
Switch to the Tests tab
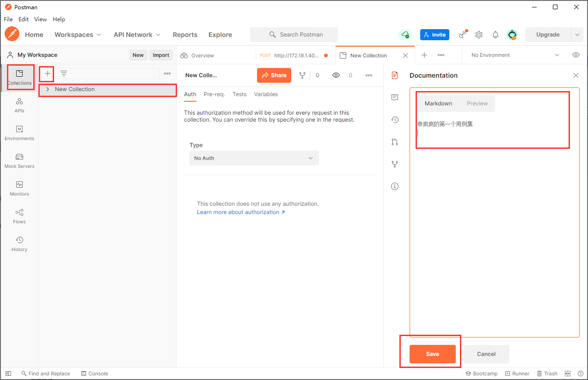pyautogui.click(x=239, y=94)
